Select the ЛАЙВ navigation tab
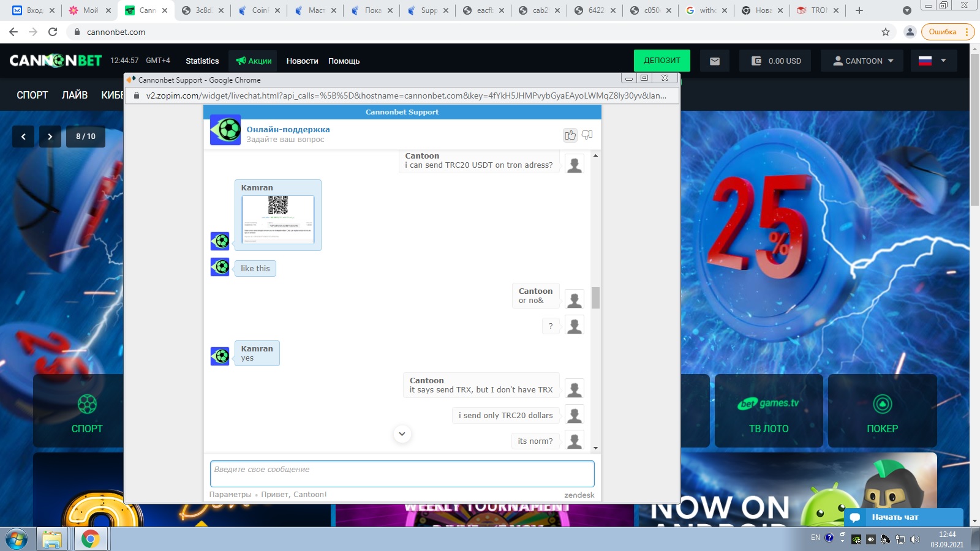Image resolution: width=980 pixels, height=551 pixels. (75, 95)
